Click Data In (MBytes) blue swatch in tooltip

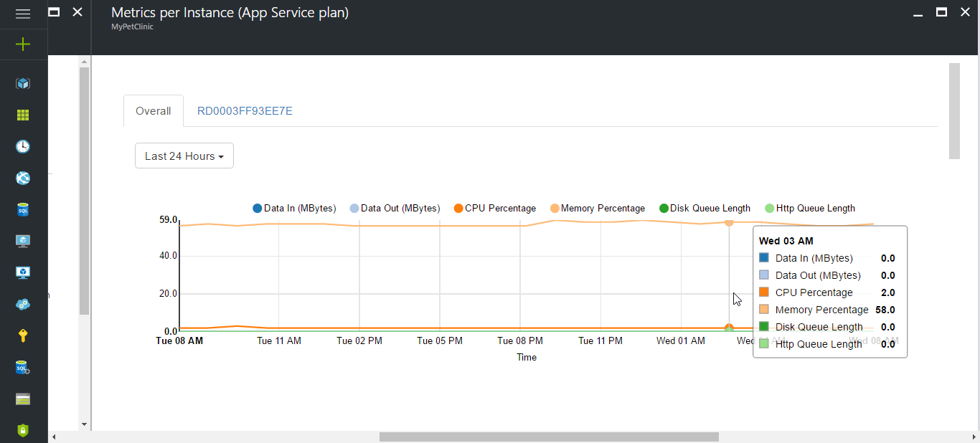point(764,258)
